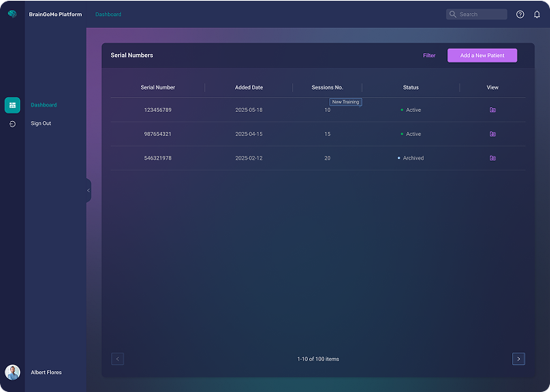
Task: Click the Serial Numbers panel heading
Action: (x=132, y=55)
